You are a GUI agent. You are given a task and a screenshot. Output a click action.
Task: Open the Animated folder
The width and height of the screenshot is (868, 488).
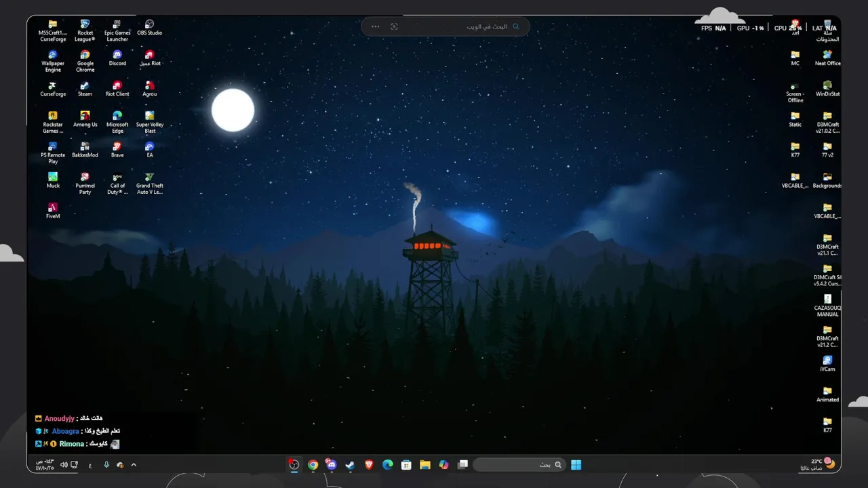click(x=827, y=394)
